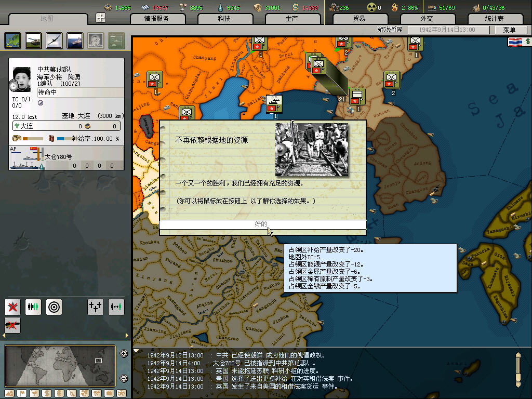Image resolution: width=532 pixels, height=399 pixels.
Task: Open the 菜单 game menu
Action: click(509, 30)
